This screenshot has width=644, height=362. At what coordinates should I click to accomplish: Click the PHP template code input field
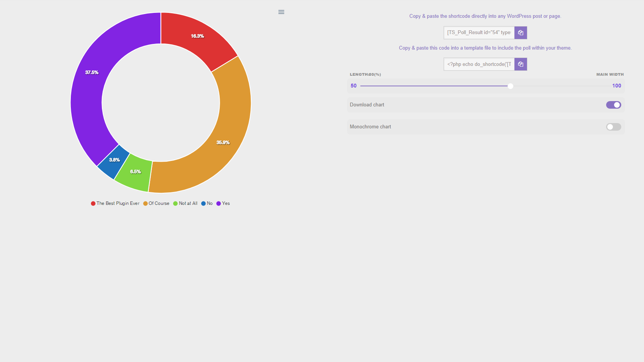[479, 64]
